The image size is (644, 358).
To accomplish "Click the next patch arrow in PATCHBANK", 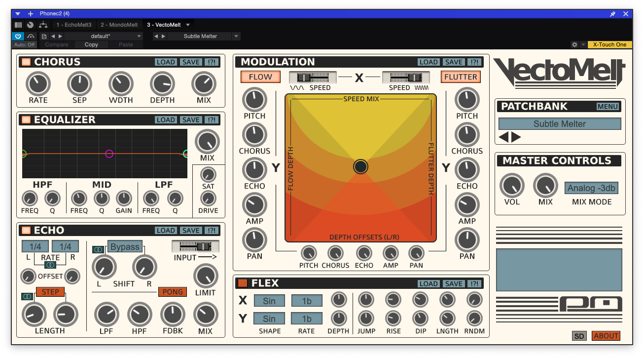I will pos(516,137).
